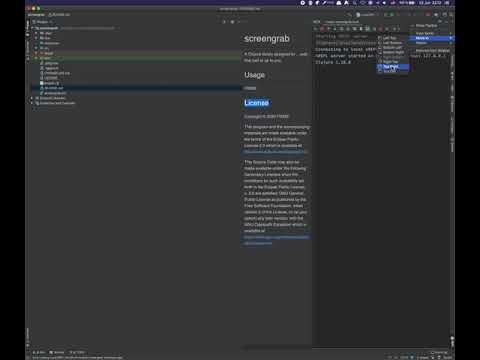Expand the orange target folder
This screenshot has height=360, width=480.
[36, 53]
